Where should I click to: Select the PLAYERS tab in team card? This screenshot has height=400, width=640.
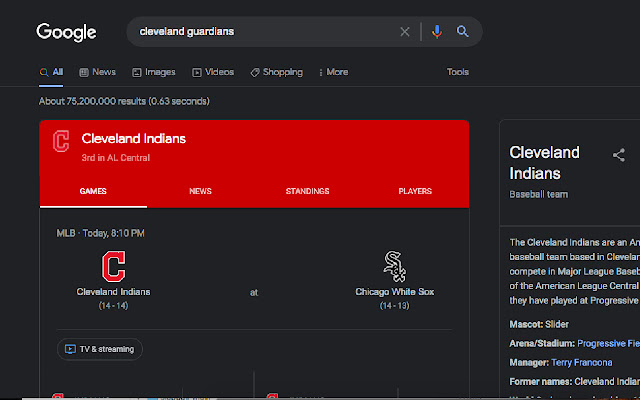coord(415,191)
